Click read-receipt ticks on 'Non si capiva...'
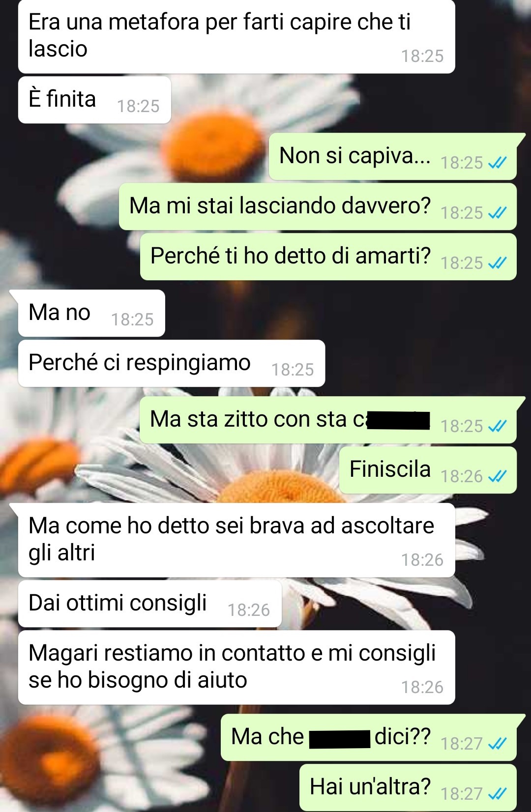The image size is (531, 812). pyautogui.click(x=497, y=163)
